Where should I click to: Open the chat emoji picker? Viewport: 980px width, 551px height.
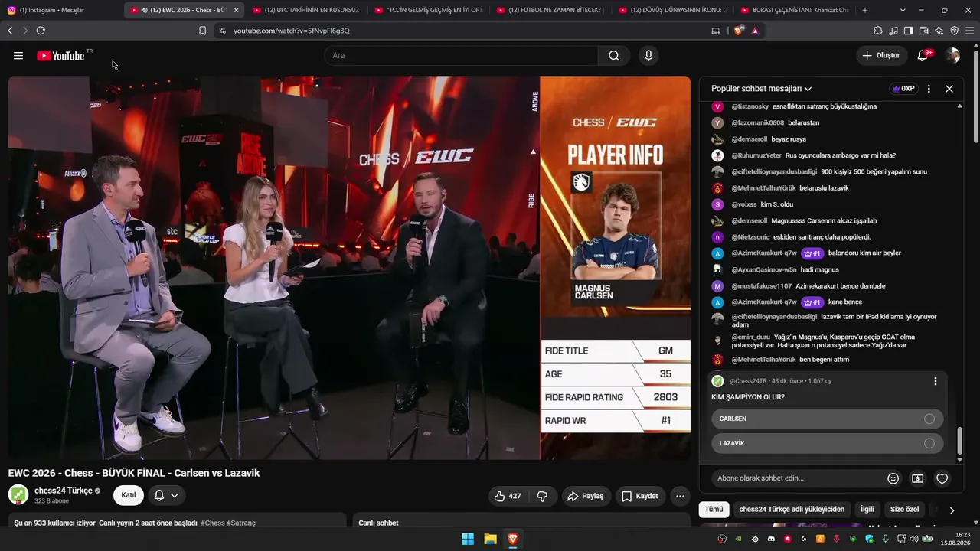[893, 478]
